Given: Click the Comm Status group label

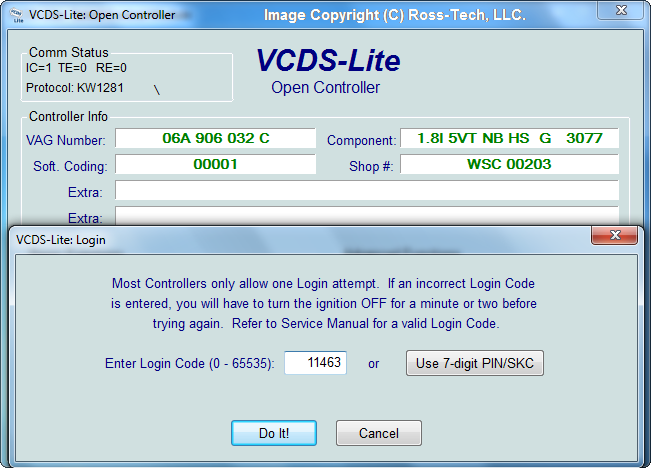Looking at the screenshot, I should 69,52.
